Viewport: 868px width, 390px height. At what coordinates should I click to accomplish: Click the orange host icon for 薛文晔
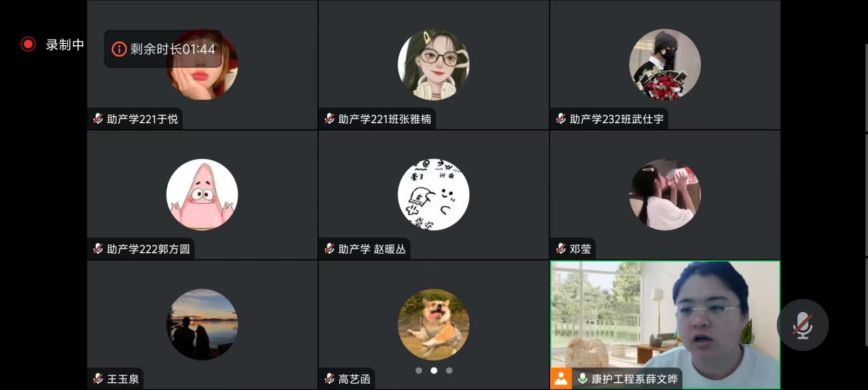561,378
